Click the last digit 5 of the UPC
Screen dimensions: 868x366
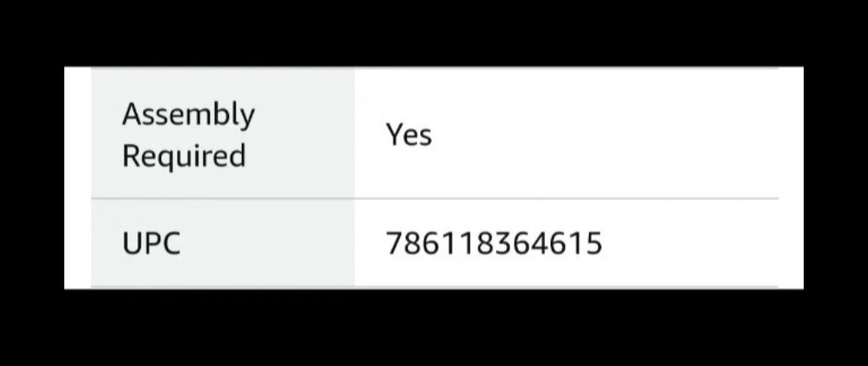pyautogui.click(x=593, y=243)
